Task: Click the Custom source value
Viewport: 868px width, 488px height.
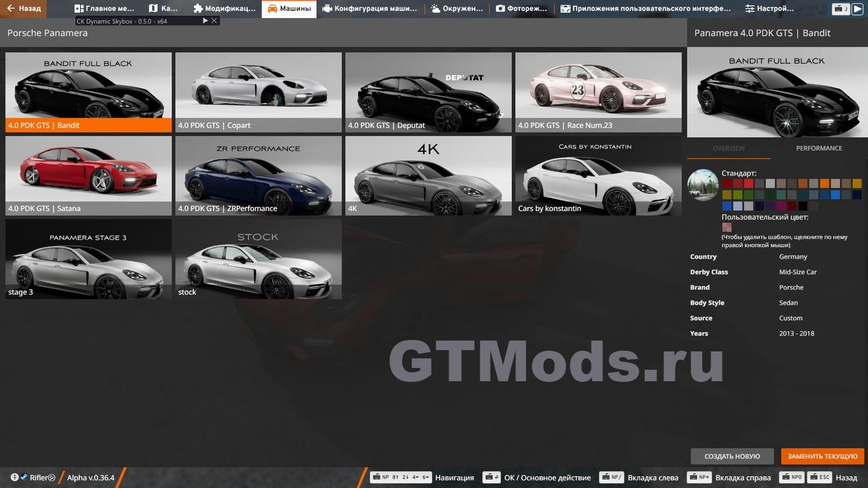Action: click(791, 318)
